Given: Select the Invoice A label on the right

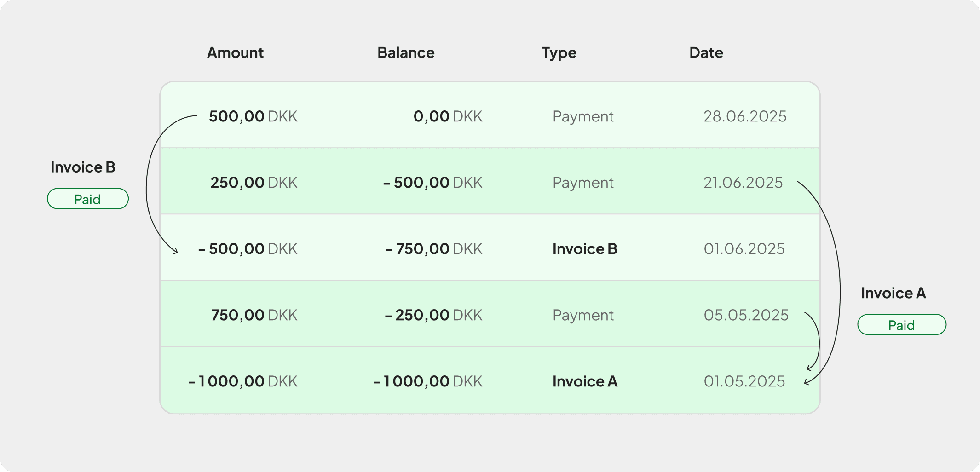Looking at the screenshot, I should pyautogui.click(x=893, y=293).
